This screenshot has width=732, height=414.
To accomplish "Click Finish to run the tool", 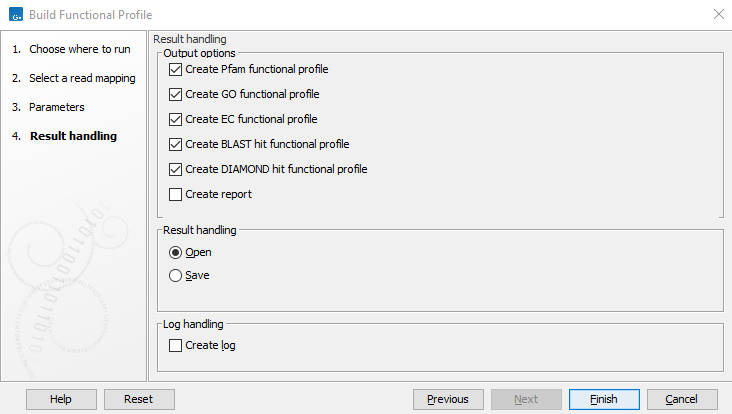I will coord(603,399).
